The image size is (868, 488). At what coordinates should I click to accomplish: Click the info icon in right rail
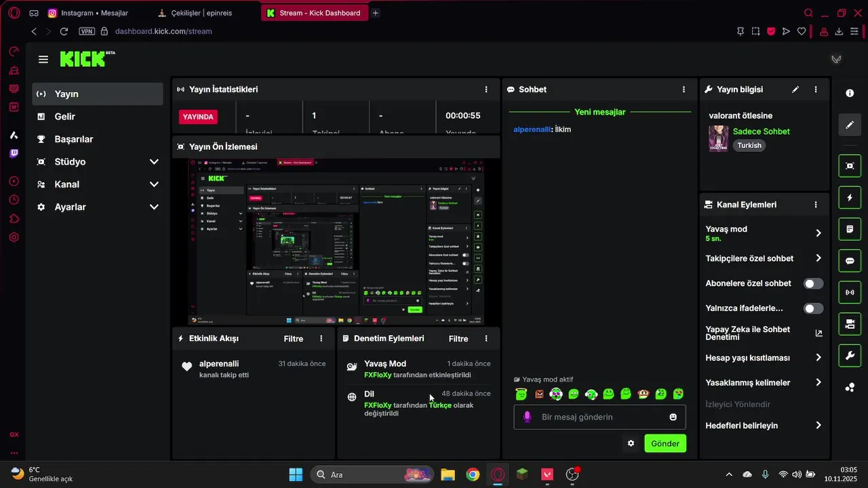coord(850,93)
